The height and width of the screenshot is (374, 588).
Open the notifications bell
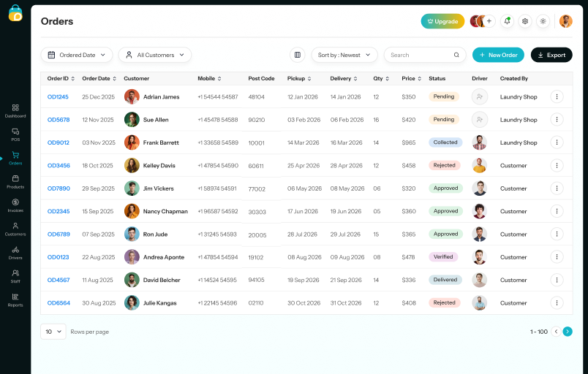(507, 21)
